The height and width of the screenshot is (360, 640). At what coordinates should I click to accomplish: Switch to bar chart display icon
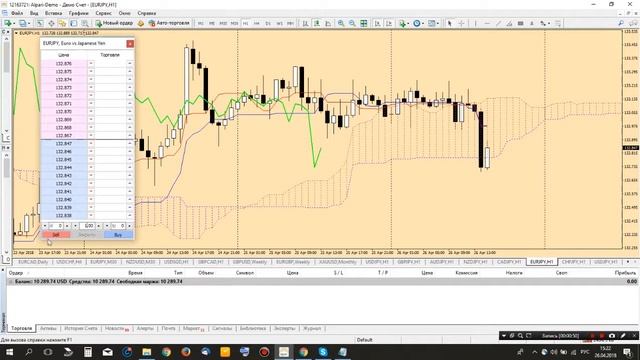coord(305,23)
